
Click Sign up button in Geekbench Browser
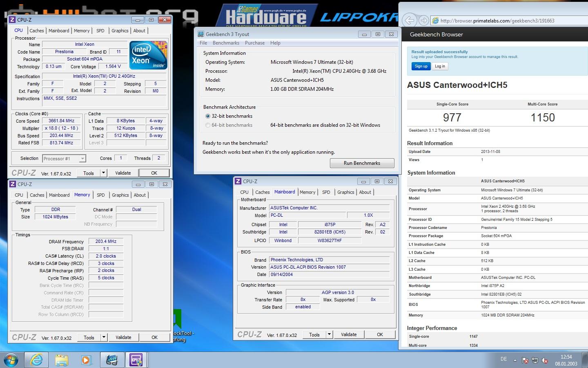421,66
